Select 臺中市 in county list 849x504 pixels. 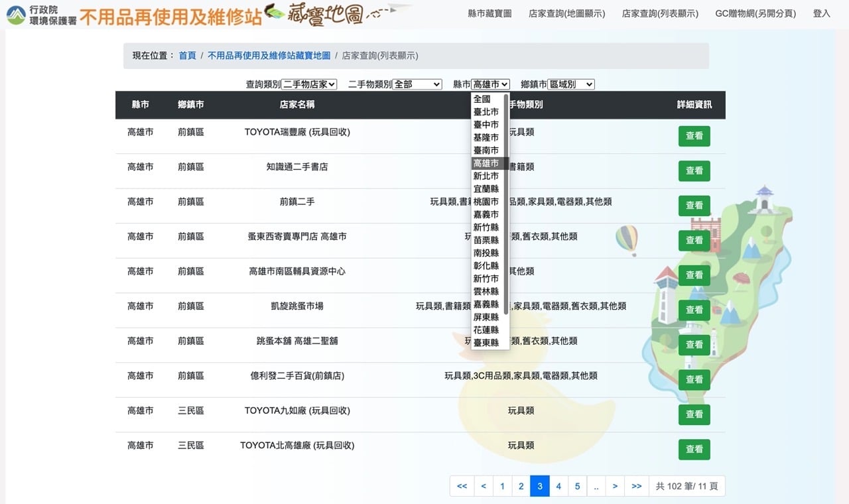(x=488, y=125)
